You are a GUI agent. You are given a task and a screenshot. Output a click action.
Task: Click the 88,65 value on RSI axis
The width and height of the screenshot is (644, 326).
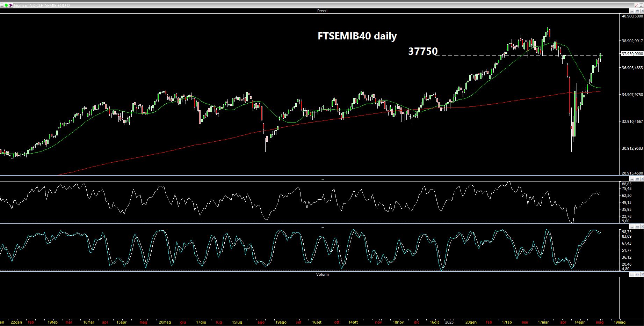pos(627,184)
